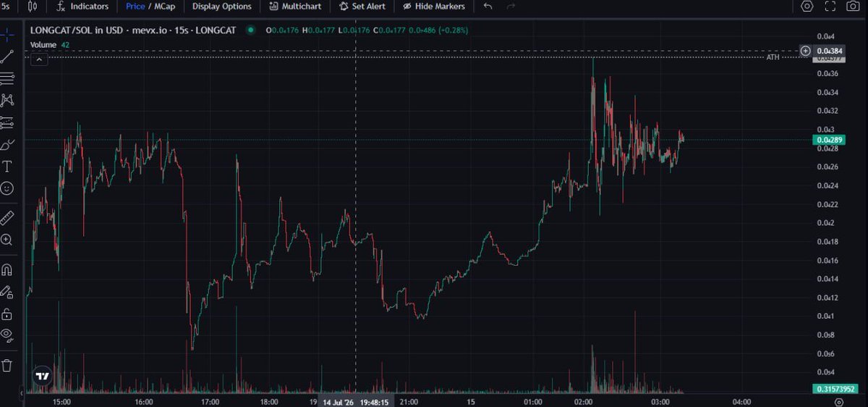Open the emoji icons tool
Image resolution: width=868 pixels, height=407 pixels.
coord(7,188)
